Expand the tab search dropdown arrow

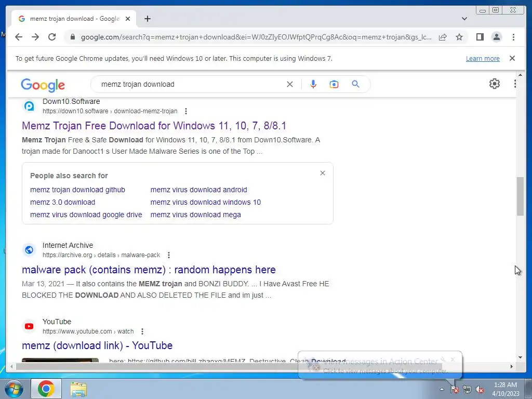[464, 19]
